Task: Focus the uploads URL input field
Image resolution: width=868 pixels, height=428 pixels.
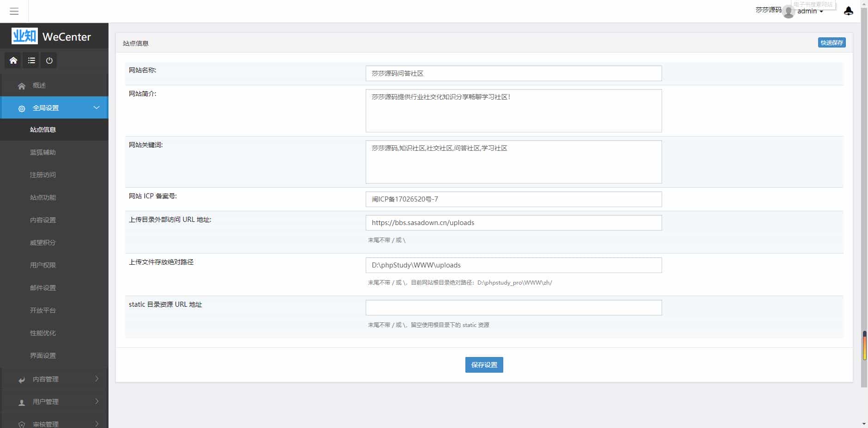Action: pos(513,223)
